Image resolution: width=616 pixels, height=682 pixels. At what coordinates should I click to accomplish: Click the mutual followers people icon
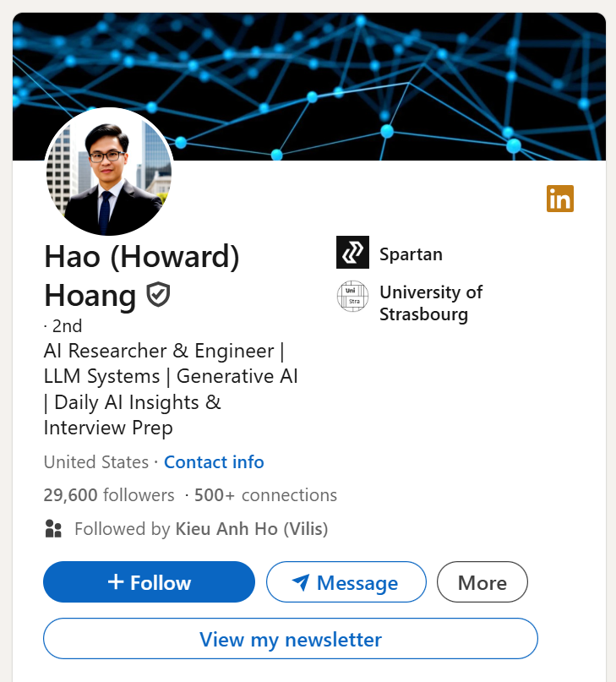click(x=53, y=529)
